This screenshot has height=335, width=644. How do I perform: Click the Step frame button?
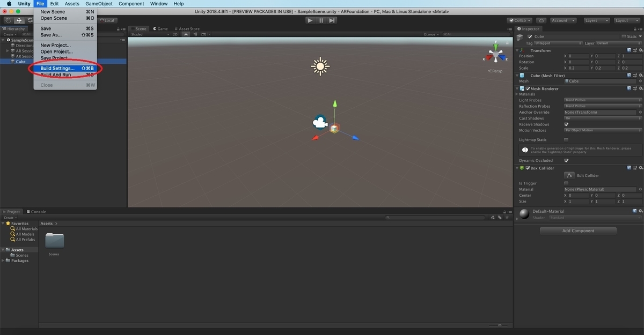332,20
